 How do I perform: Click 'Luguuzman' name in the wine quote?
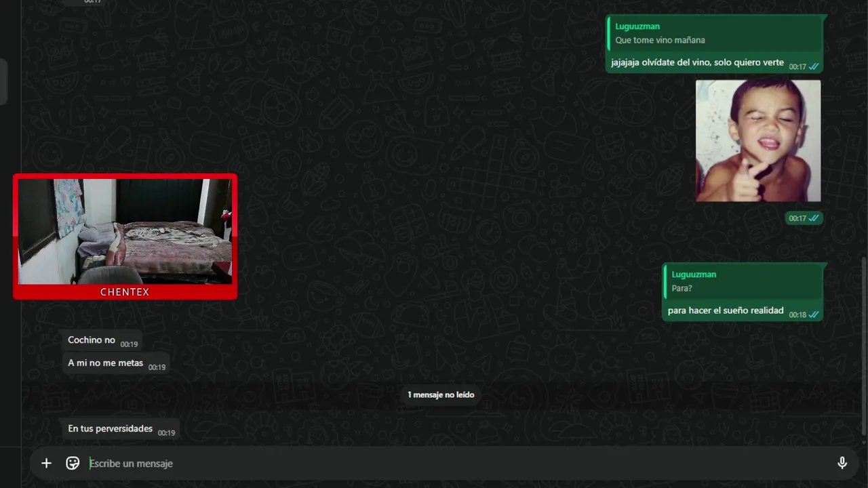pos(637,26)
